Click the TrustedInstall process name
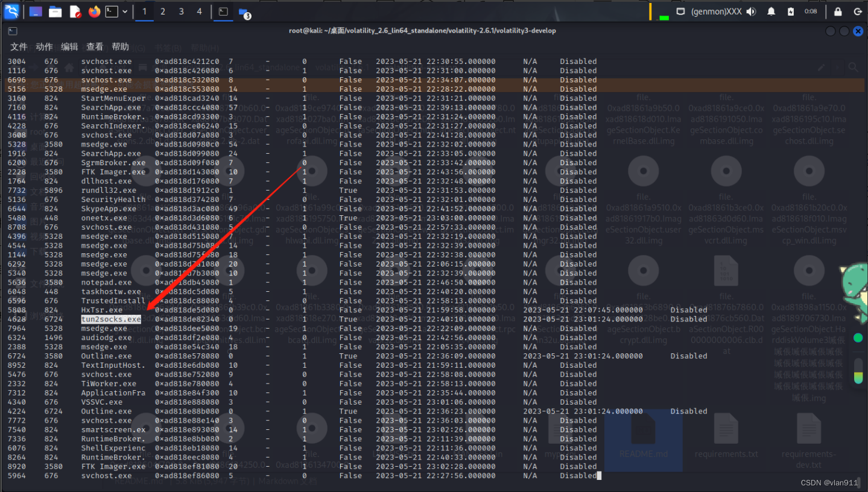868x492 pixels. pos(113,301)
